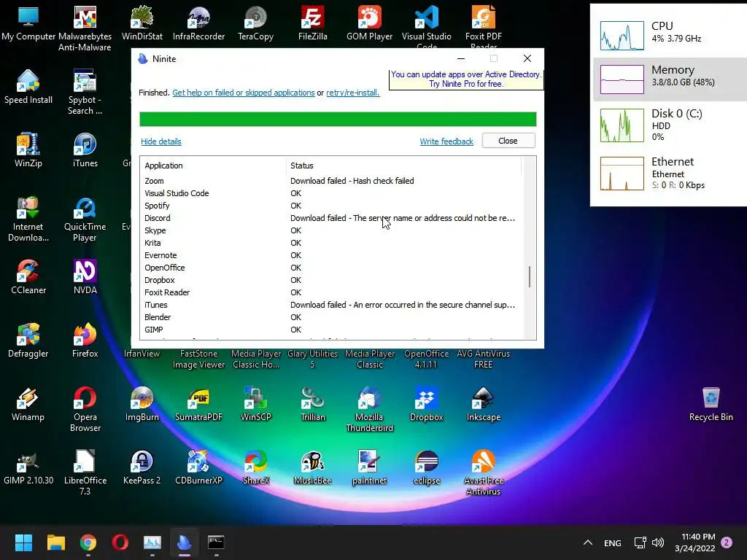Click the volume icon in system tray
This screenshot has height=560, width=747.
[658, 542]
